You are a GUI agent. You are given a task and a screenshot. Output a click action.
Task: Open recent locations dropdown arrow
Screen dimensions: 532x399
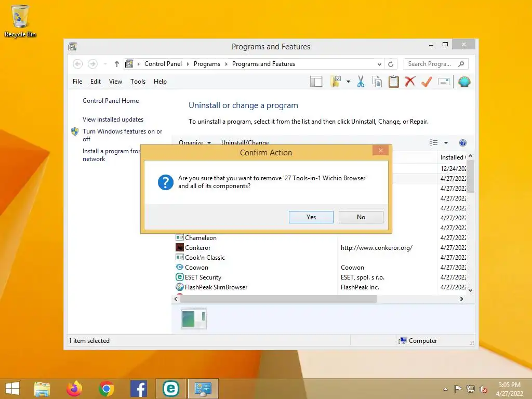click(x=105, y=64)
